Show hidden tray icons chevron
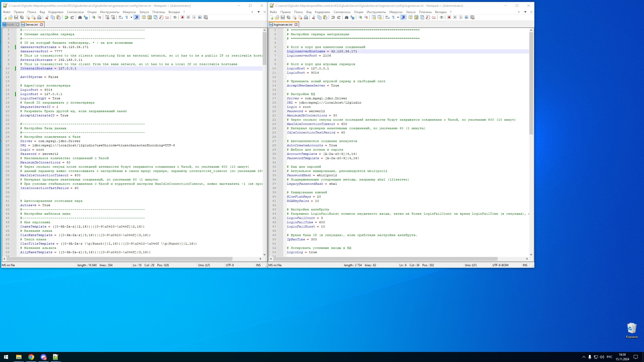The width and height of the screenshot is (644, 362). tap(584, 357)
